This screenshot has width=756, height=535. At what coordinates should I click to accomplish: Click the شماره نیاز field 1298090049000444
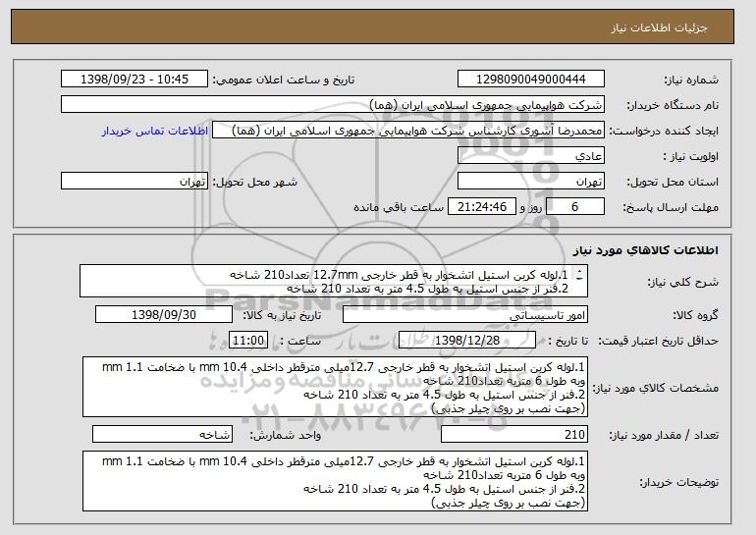coord(531,80)
